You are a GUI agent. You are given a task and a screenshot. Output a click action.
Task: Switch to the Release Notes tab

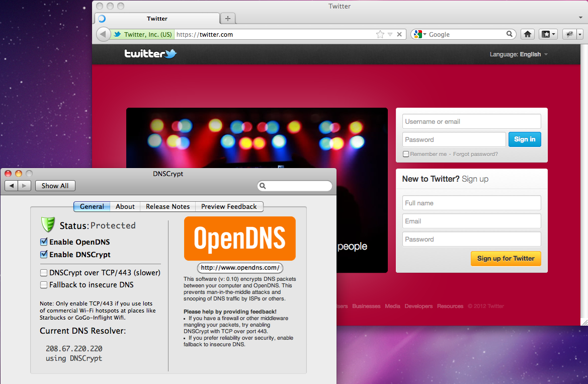(x=167, y=206)
